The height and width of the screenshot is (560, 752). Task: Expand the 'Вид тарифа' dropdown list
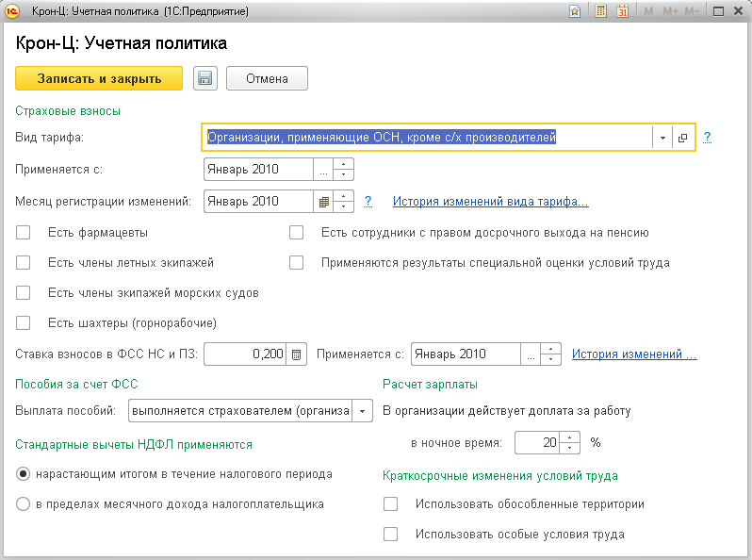tap(662, 138)
